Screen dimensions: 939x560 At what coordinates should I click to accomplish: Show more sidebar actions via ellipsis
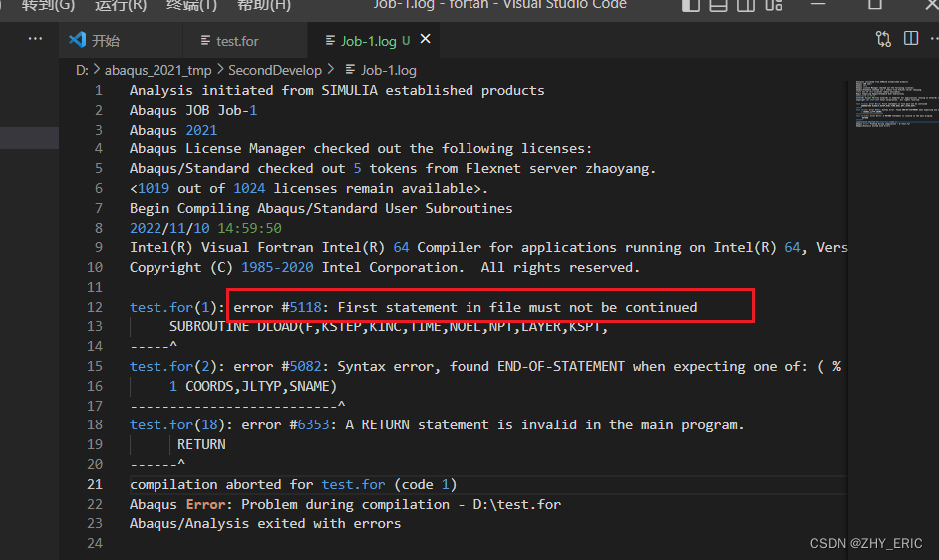coord(35,39)
